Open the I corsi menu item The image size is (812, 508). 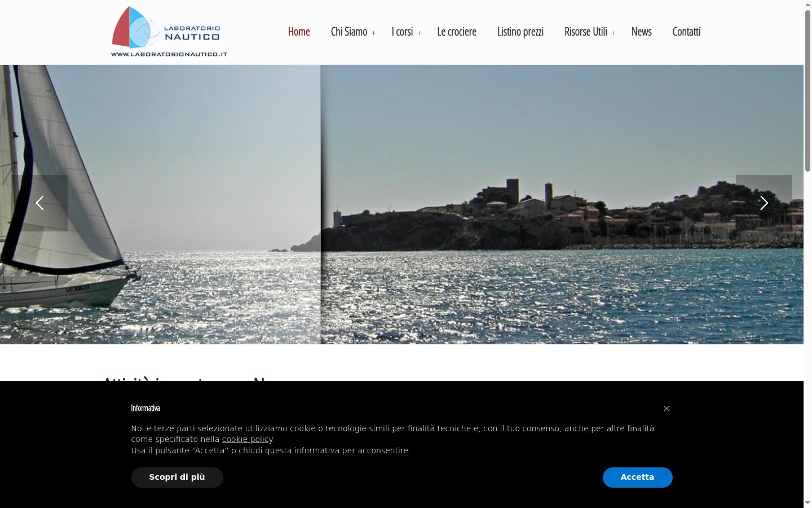coord(403,32)
